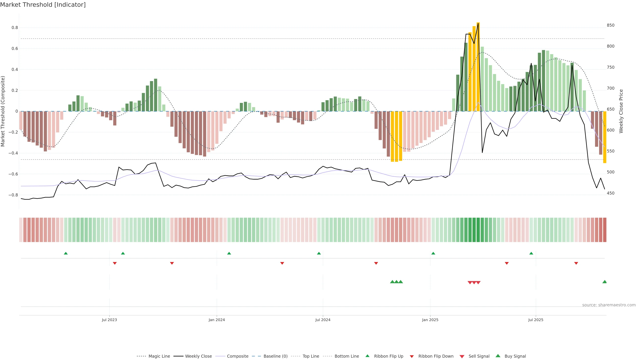Screen dimensions: 644x362
Task: Click the last red ribbon flip down marker
Action: [x=576, y=263]
